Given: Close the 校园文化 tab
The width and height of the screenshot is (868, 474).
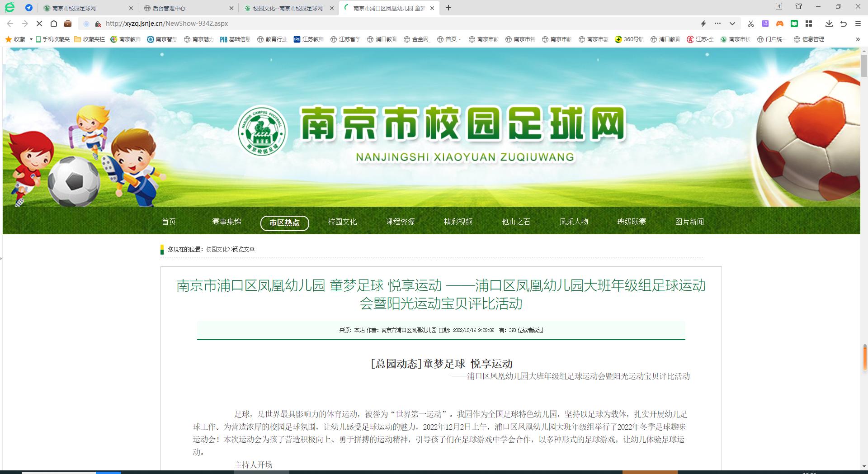Looking at the screenshot, I should (x=331, y=8).
